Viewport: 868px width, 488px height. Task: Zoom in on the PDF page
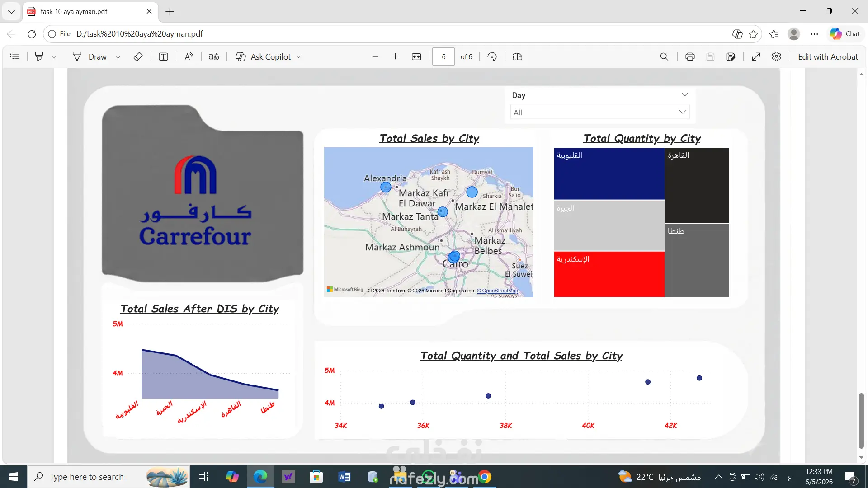pos(395,57)
